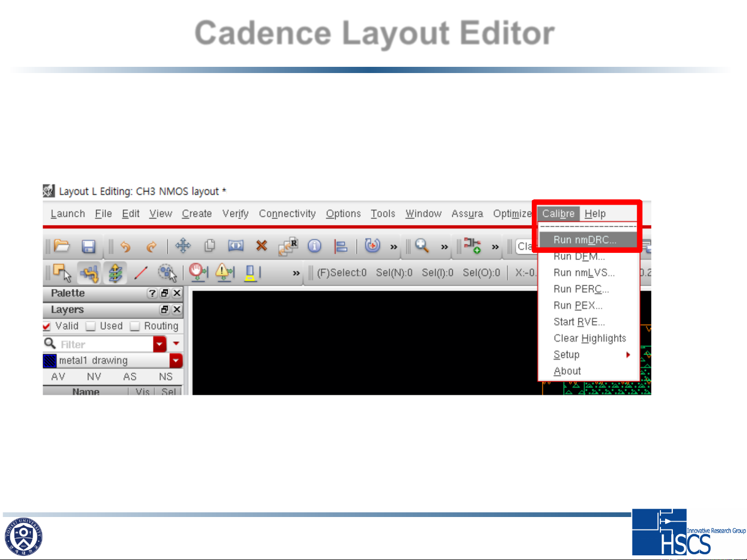Click the yellow warning triangle icon
Image resolution: width=747 pixels, height=560 pixels.
[x=224, y=271]
